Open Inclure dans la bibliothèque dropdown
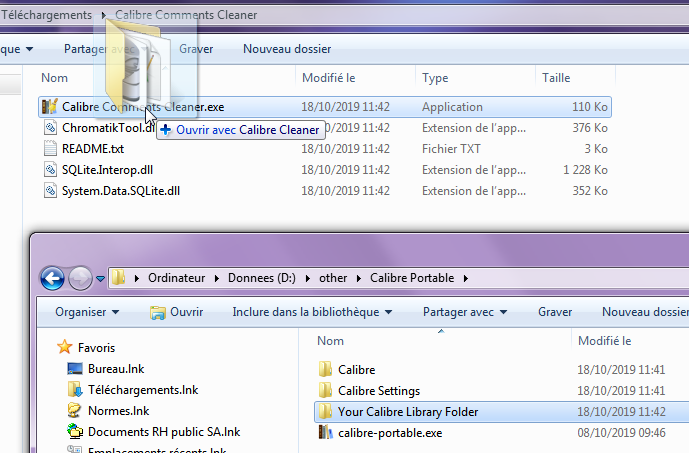The height and width of the screenshot is (453, 689). [x=312, y=312]
